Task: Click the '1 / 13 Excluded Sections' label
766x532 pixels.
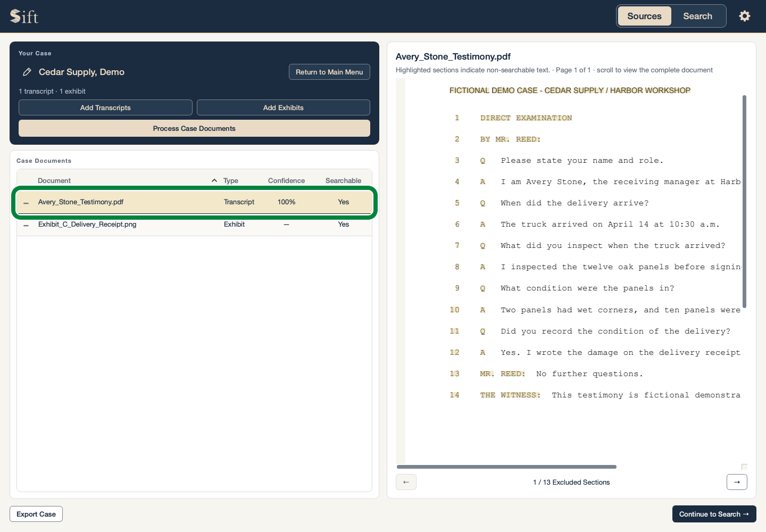Action: [x=571, y=482]
